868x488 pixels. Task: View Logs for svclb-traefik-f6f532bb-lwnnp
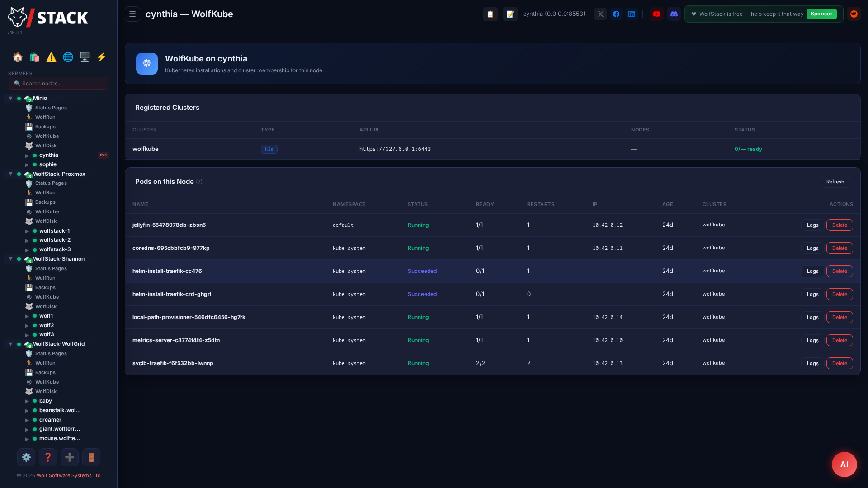tap(812, 363)
